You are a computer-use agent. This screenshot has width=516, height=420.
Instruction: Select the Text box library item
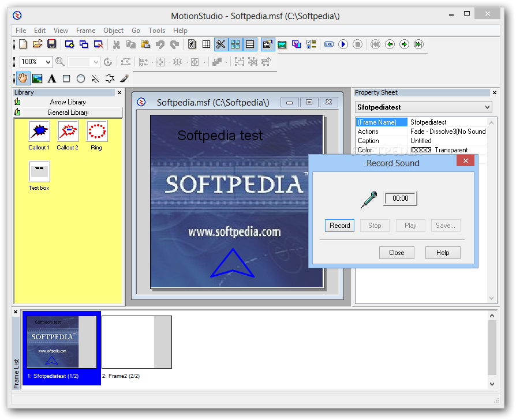tap(39, 176)
